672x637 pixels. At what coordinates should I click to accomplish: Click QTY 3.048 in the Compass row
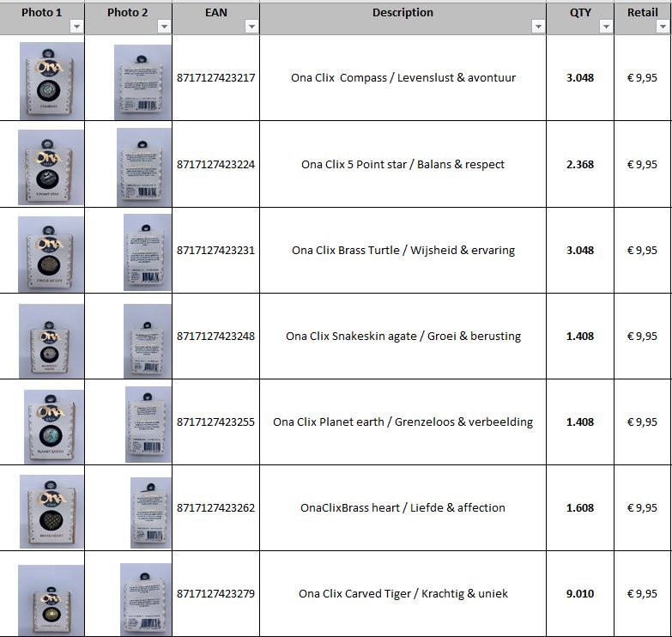click(x=580, y=77)
